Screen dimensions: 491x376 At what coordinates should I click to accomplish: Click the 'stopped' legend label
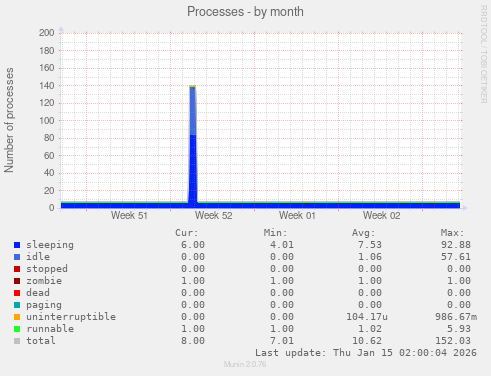tap(47, 269)
